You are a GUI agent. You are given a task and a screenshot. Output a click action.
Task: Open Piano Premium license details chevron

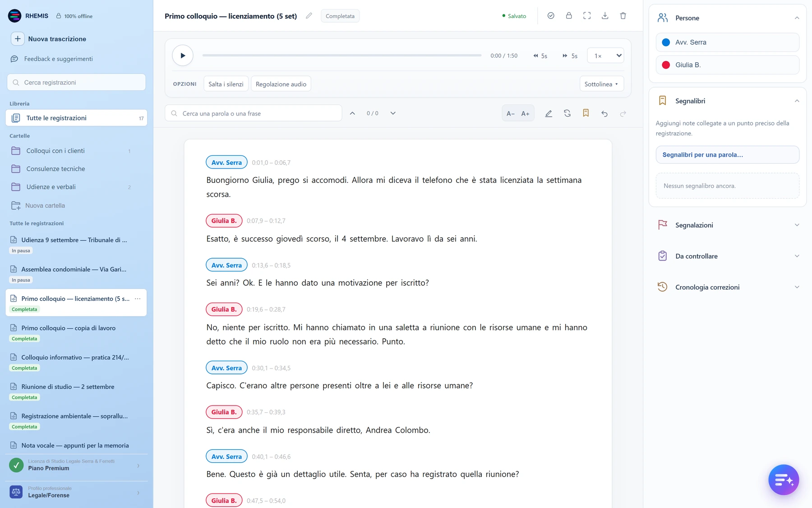[x=138, y=466]
